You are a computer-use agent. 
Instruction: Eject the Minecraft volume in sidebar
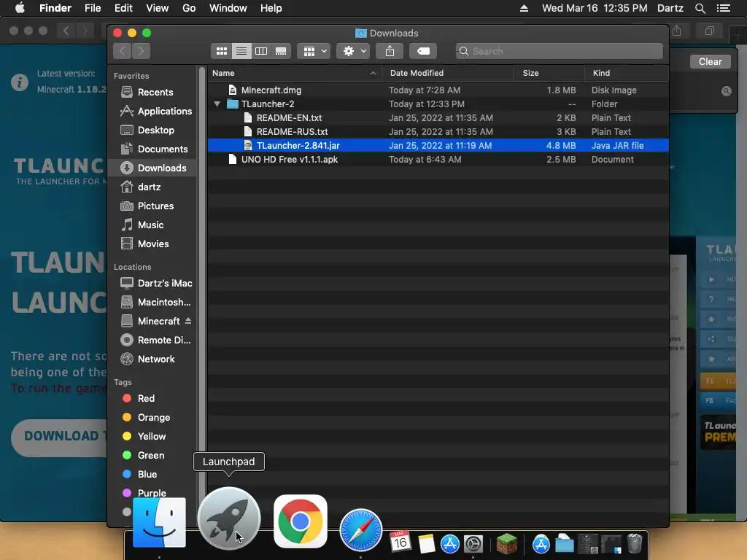[x=188, y=321]
